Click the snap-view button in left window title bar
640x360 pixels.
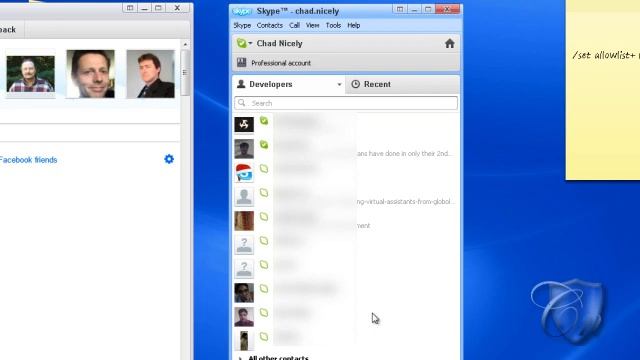click(x=130, y=8)
